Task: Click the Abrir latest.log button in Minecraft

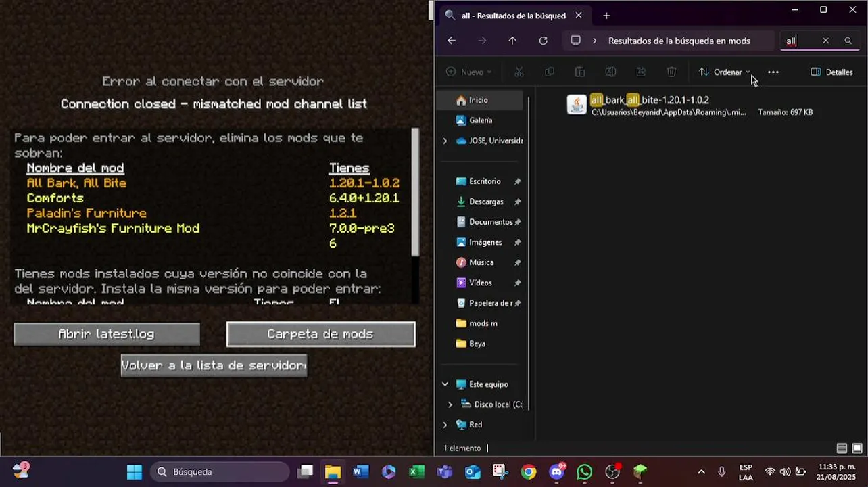Action: tap(107, 334)
